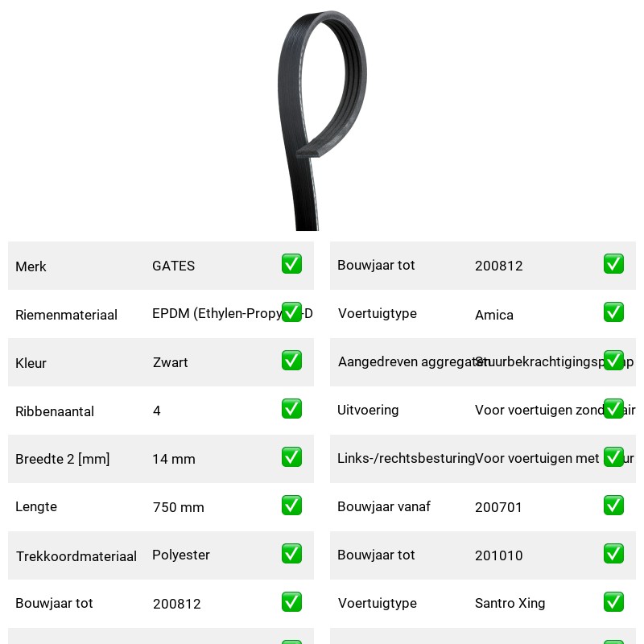
Task: Click the checkmark in the Riemenmateriaal row
Action: (x=291, y=312)
